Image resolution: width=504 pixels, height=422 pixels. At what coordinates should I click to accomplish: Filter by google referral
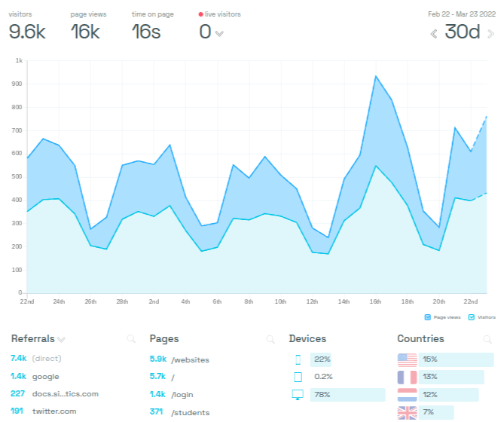[45, 376]
